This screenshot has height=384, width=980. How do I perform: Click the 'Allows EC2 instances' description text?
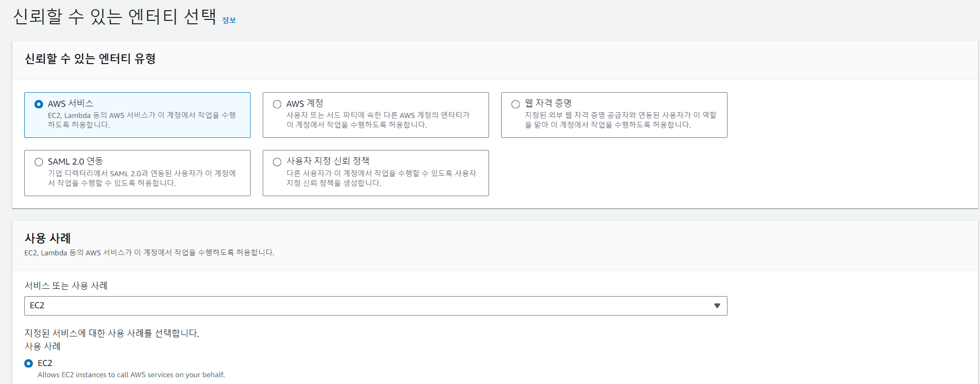click(x=131, y=375)
